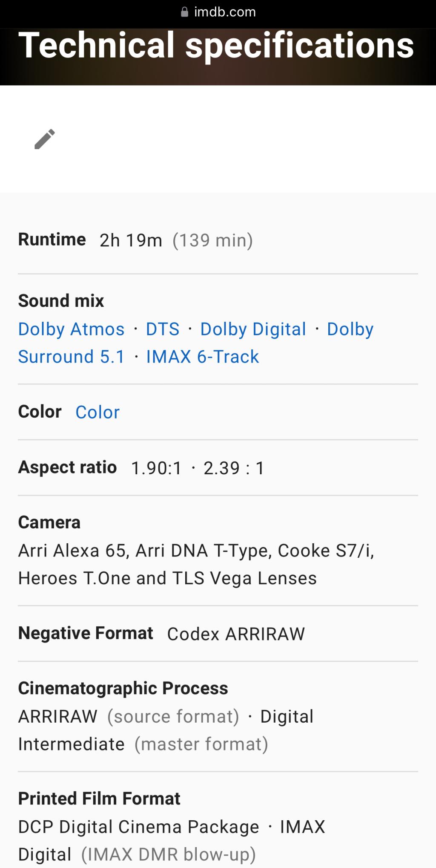This screenshot has height=868, width=436.
Task: Tap the pencil edit icon
Action: tap(45, 139)
